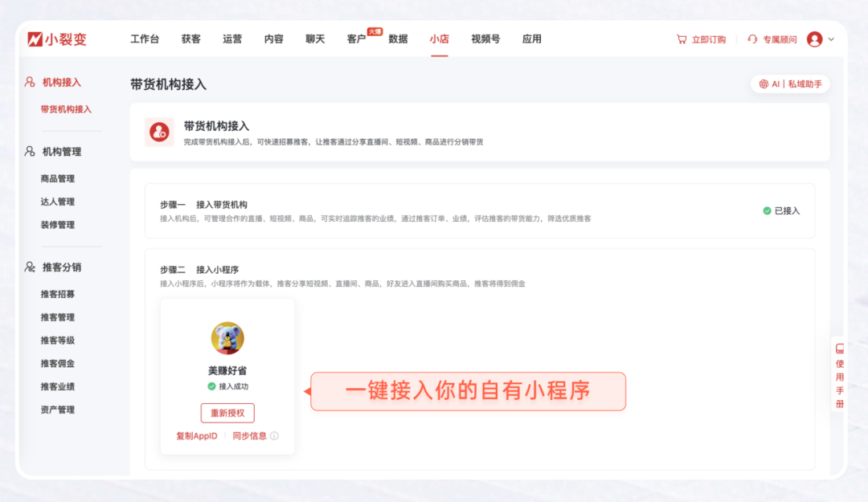Expand the account dropdown arrow next to avatar
The height and width of the screenshot is (502, 868).
[x=831, y=39]
